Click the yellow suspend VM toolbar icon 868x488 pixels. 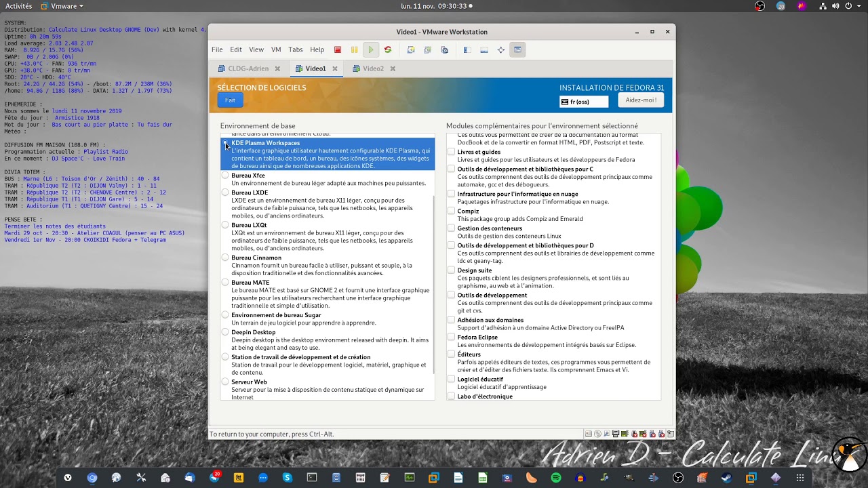(354, 49)
